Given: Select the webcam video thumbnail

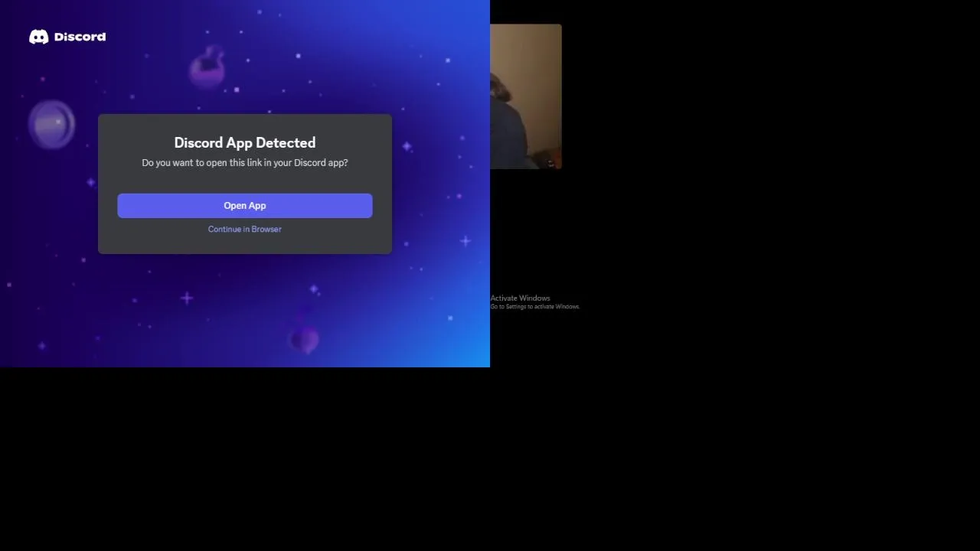Looking at the screenshot, I should pos(526,96).
